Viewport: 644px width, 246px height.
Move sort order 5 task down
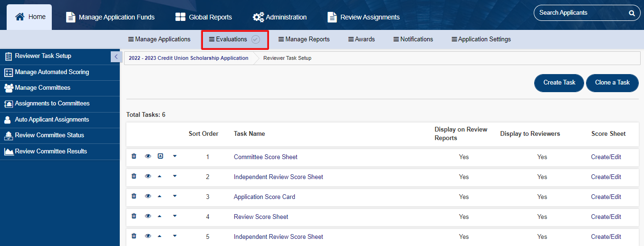pos(174,236)
